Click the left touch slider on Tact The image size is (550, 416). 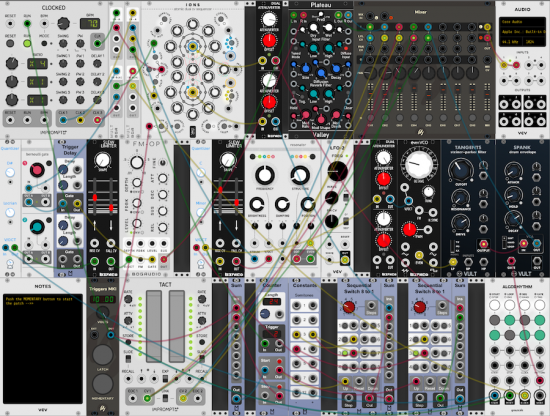click(154, 327)
